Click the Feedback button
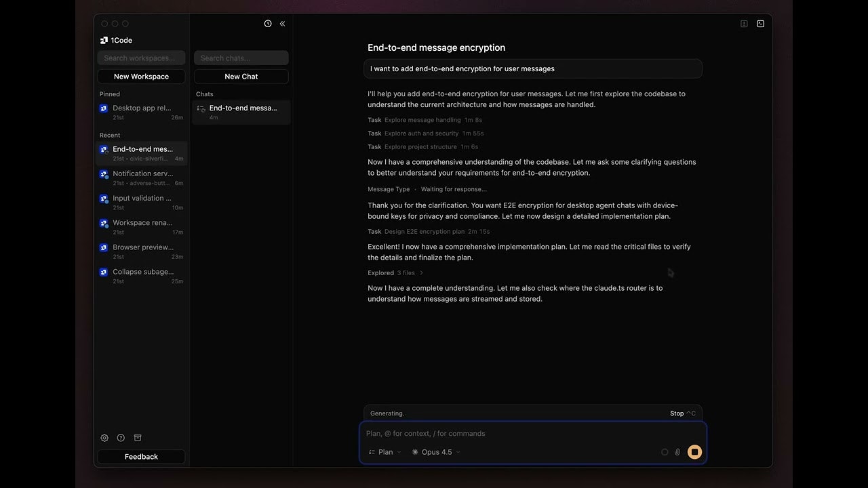868x488 pixels. [141, 456]
